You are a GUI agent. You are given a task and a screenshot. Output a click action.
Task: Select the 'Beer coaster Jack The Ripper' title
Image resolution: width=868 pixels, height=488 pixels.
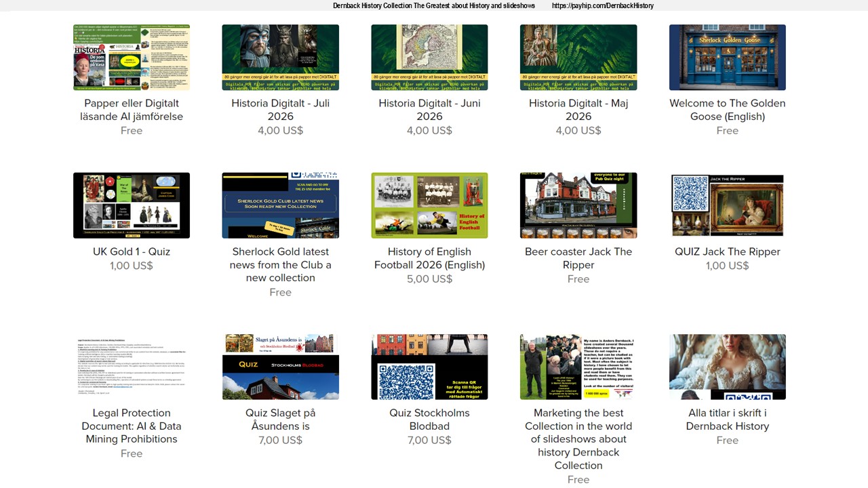pos(578,258)
